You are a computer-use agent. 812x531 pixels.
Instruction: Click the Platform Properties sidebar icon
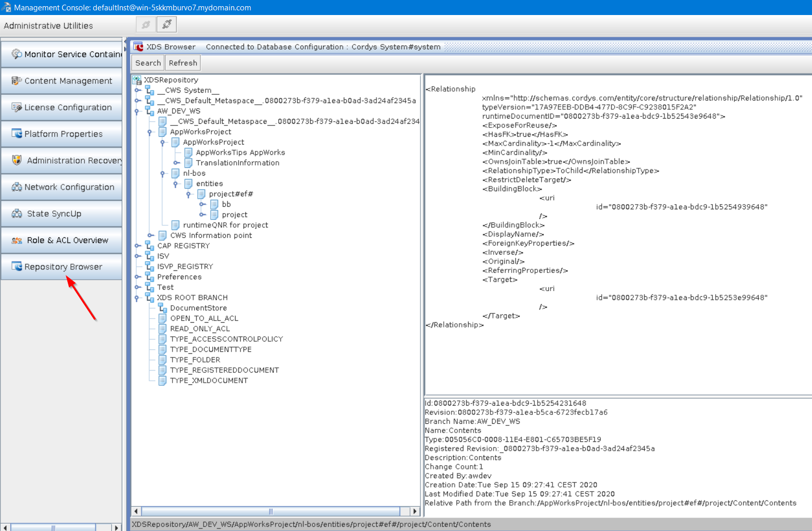(x=17, y=134)
